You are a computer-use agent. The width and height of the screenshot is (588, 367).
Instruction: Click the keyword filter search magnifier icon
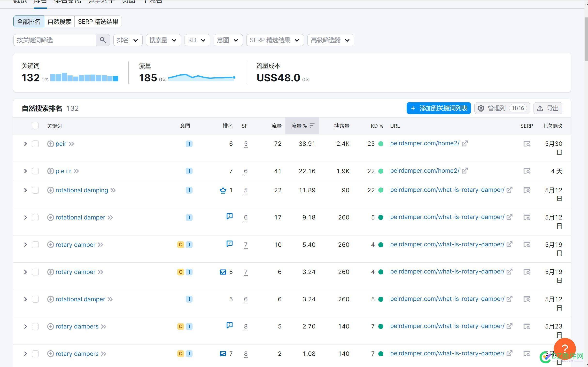[103, 40]
